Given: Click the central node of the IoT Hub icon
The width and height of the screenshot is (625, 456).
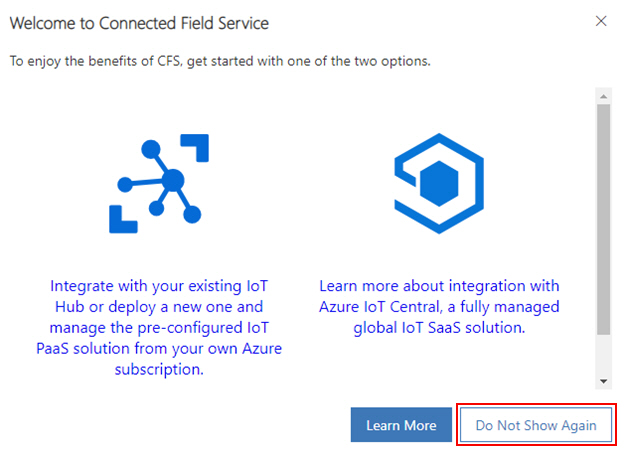Looking at the screenshot, I should coord(173,180).
